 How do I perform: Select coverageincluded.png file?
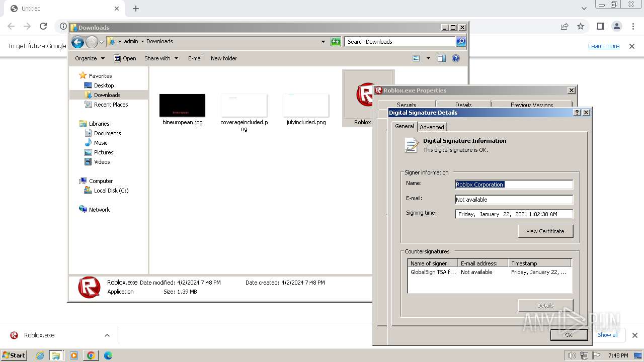pos(244,113)
